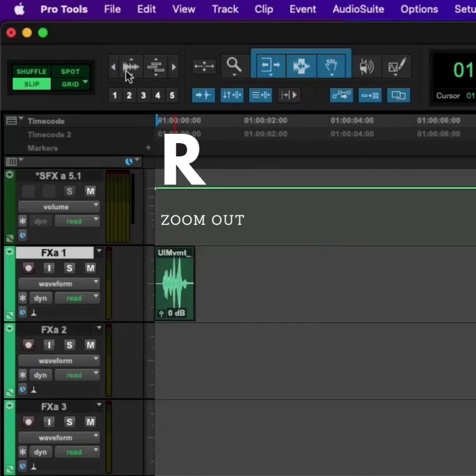Viewport: 476px width, 476px height.
Task: Open SFX a 5.1 volume view selector
Action: 59,207
